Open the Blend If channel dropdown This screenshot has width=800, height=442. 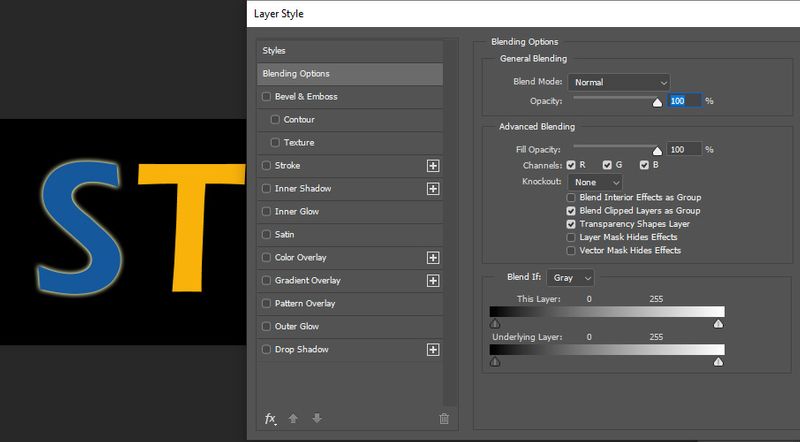(570, 278)
